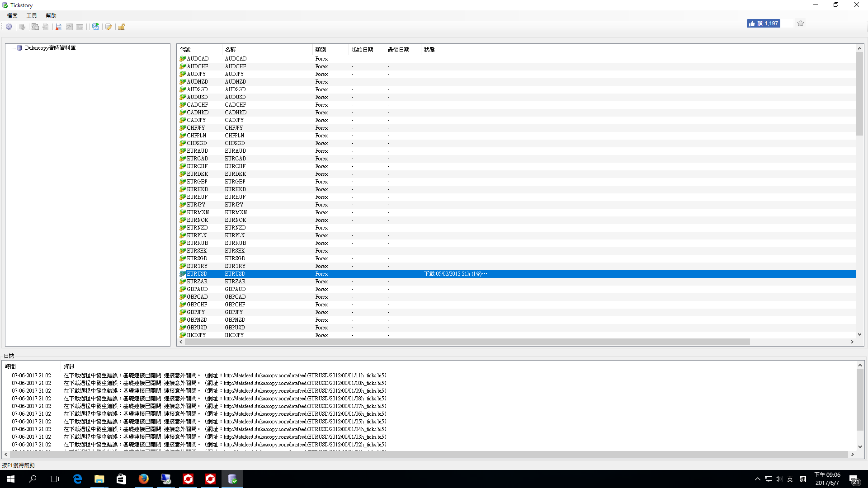Click the log entry for 06h_ticks.bi5
The image size is (868, 488).
click(x=225, y=414)
